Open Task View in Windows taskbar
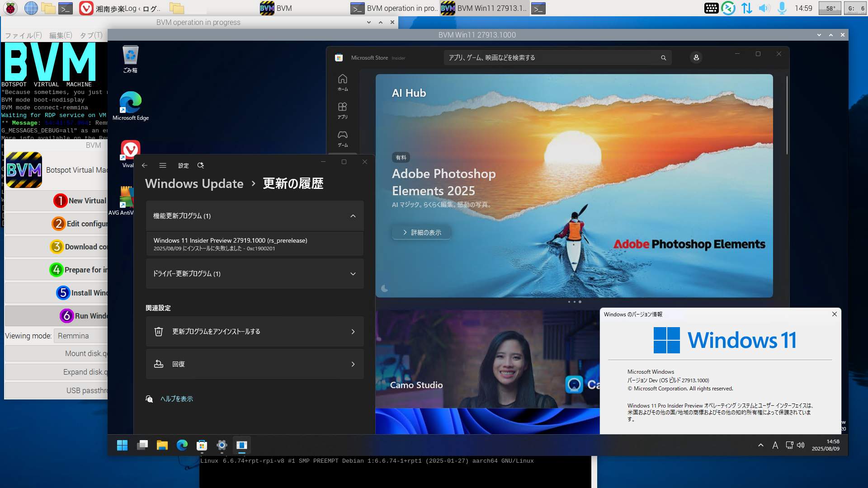This screenshot has width=868, height=488. [142, 446]
